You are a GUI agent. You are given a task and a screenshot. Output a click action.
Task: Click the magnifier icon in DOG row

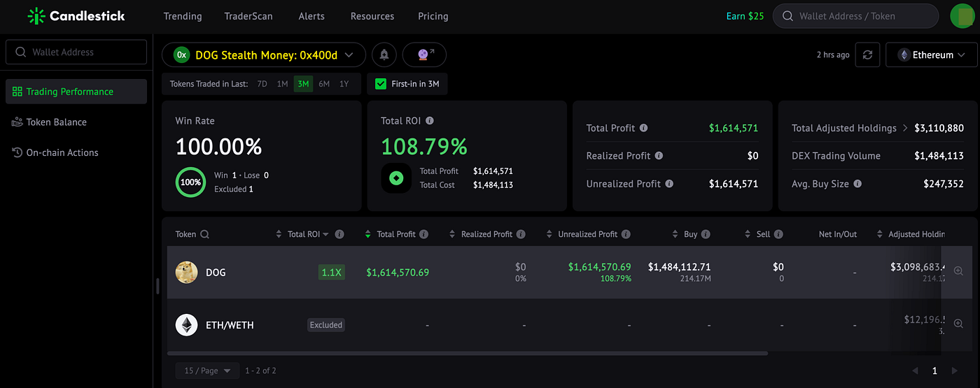[958, 271]
